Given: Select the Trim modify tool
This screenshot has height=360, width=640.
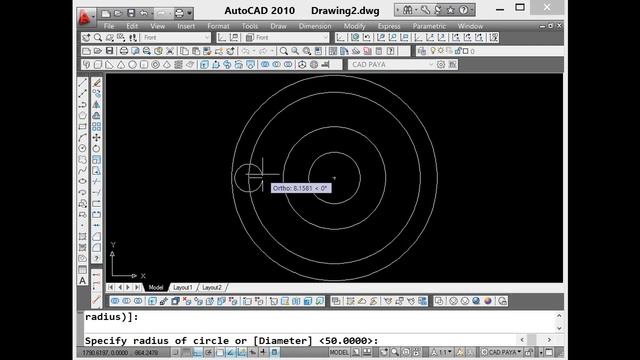Looking at the screenshot, I should (96, 181).
